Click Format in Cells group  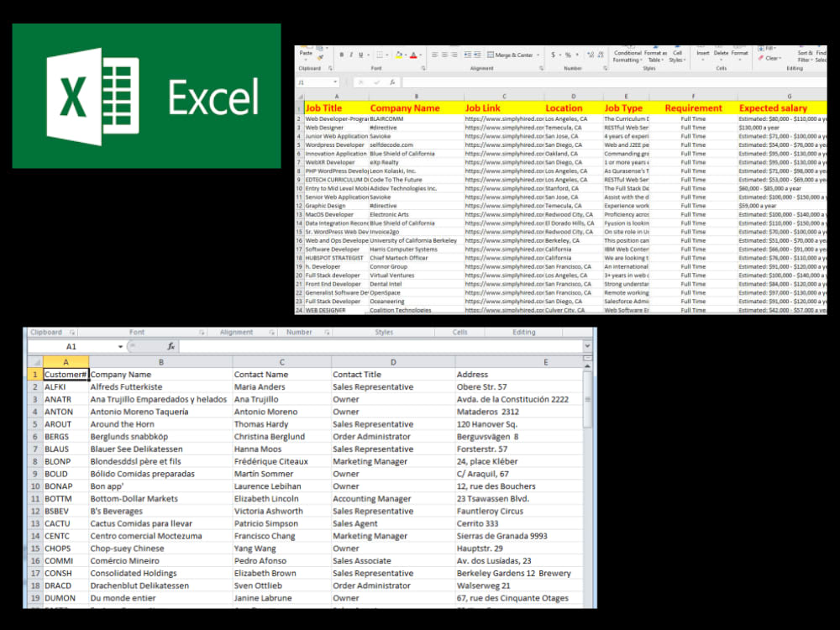click(739, 55)
